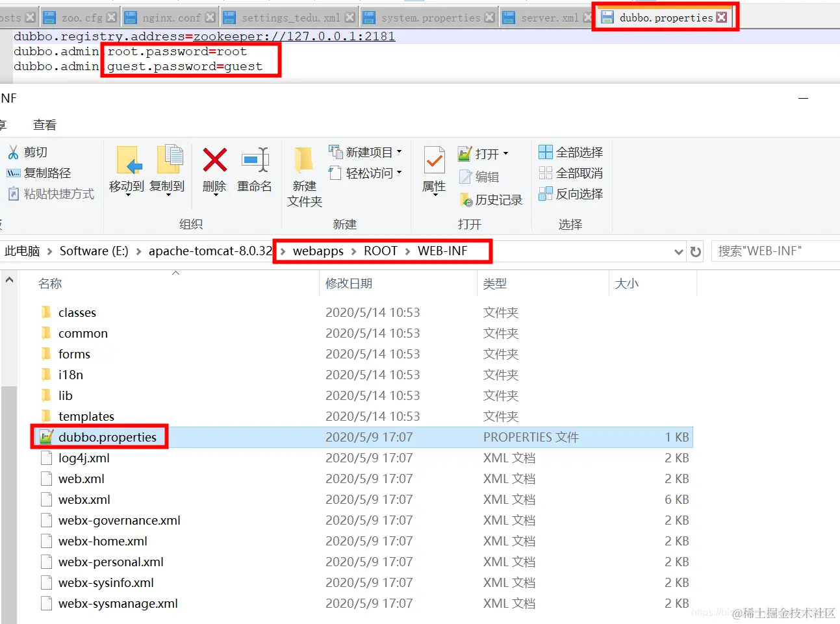This screenshot has height=624, width=840.
Task: Switch to the nginx.conf tab
Action: 172,18
